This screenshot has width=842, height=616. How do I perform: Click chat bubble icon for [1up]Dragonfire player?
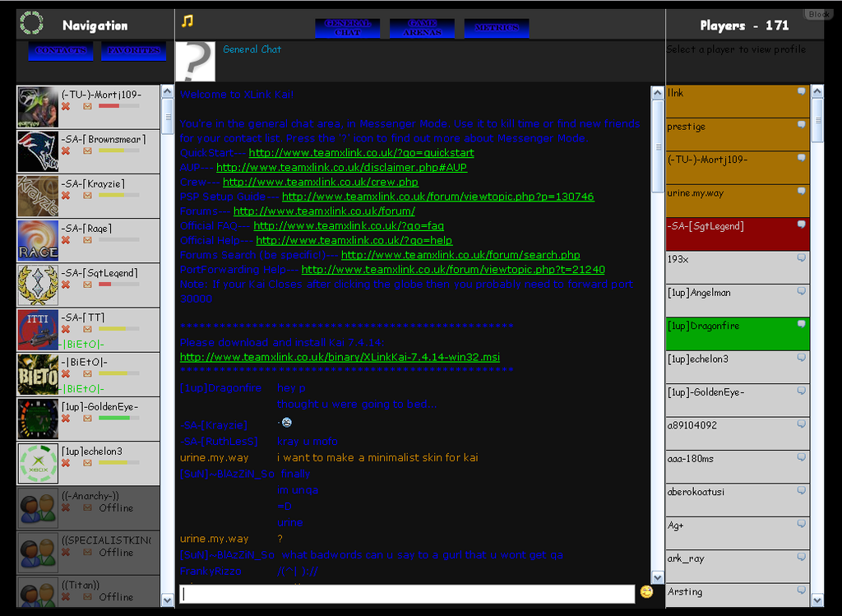pos(801,324)
